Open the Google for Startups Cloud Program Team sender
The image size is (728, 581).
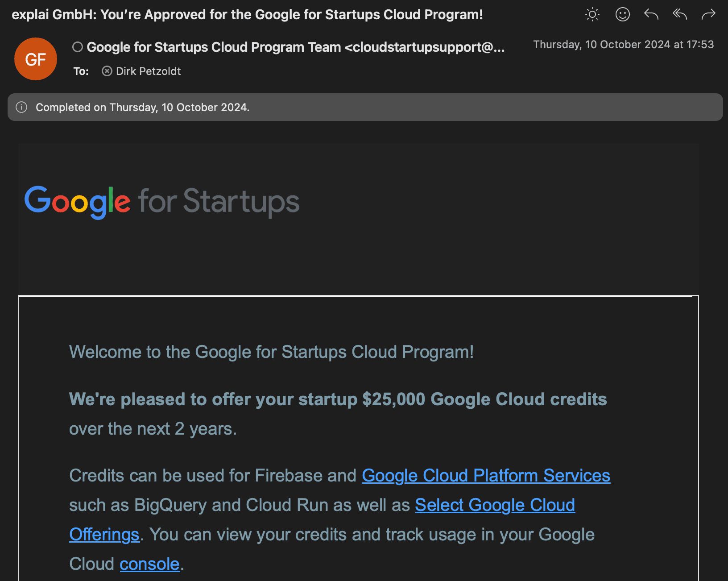click(295, 47)
